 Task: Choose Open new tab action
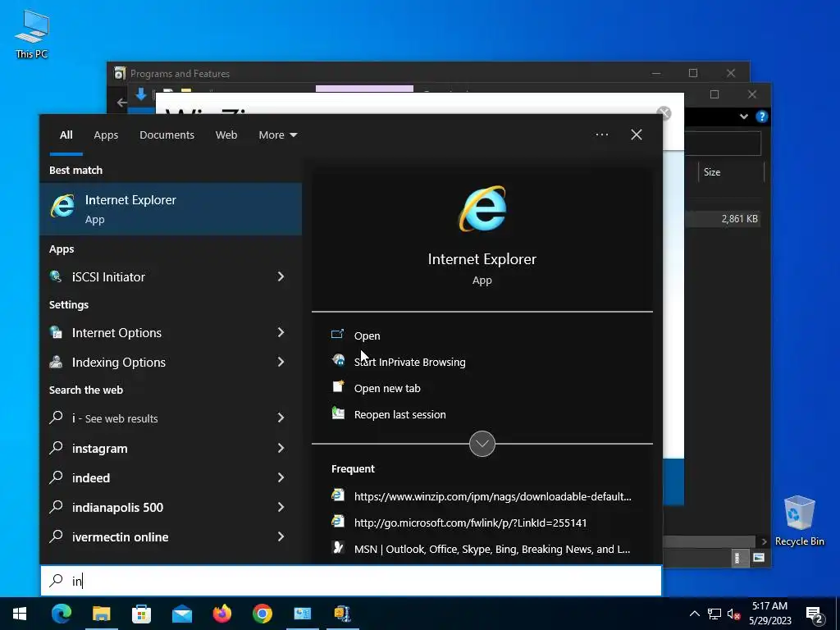pyautogui.click(x=387, y=388)
